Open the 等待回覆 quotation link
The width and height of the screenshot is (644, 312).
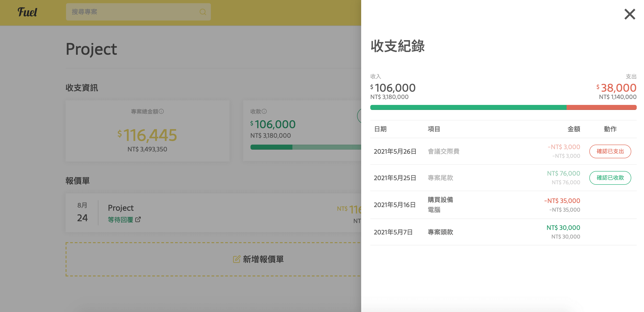120,220
